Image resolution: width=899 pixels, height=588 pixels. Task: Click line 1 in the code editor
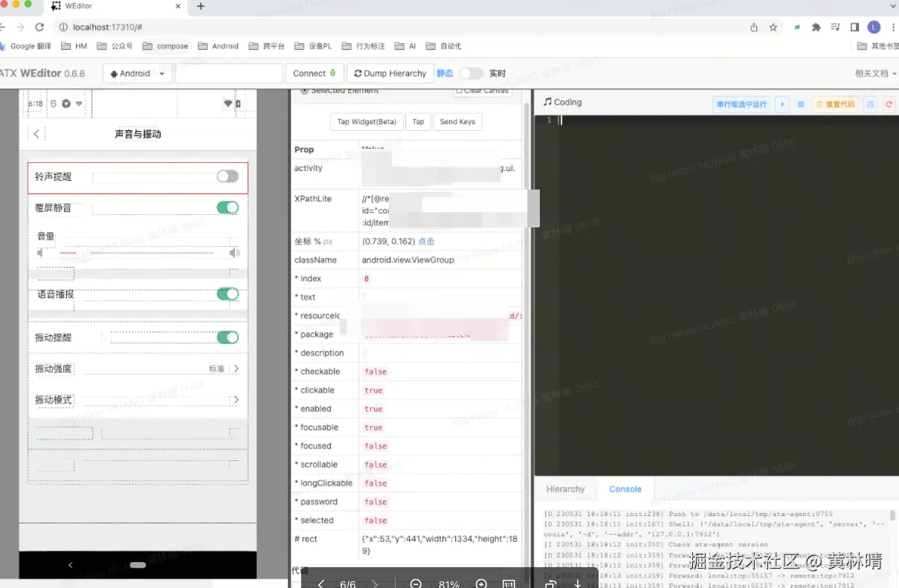[729, 120]
